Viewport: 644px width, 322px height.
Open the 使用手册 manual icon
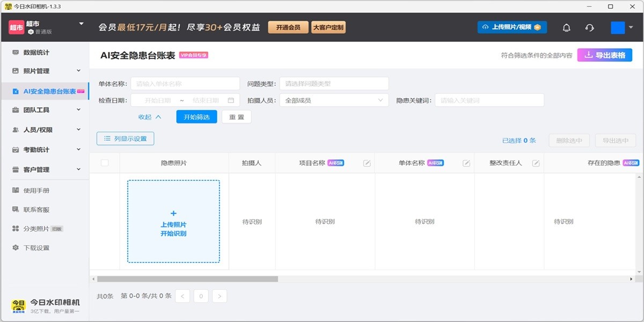(x=15, y=189)
